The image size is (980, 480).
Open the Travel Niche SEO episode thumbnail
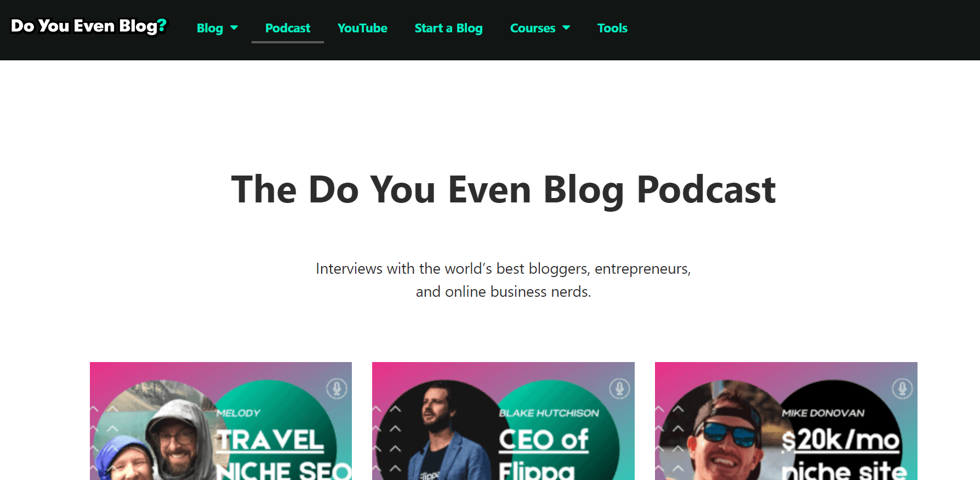[221, 421]
